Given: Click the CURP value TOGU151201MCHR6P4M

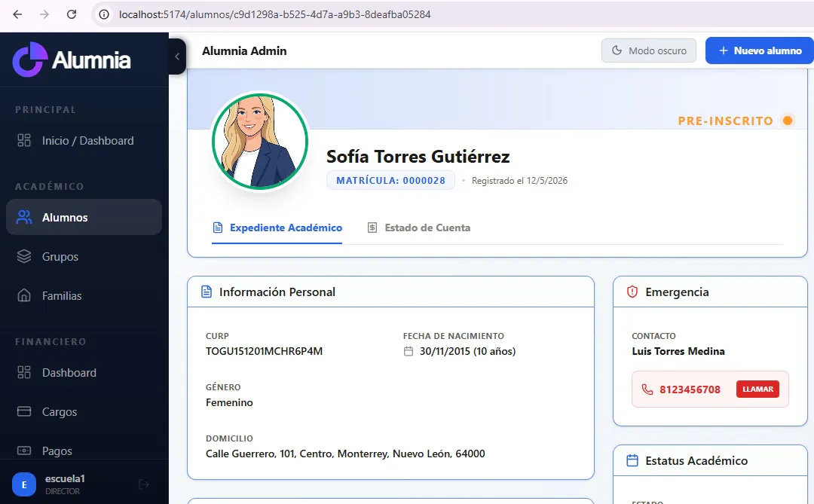Looking at the screenshot, I should 265,351.
